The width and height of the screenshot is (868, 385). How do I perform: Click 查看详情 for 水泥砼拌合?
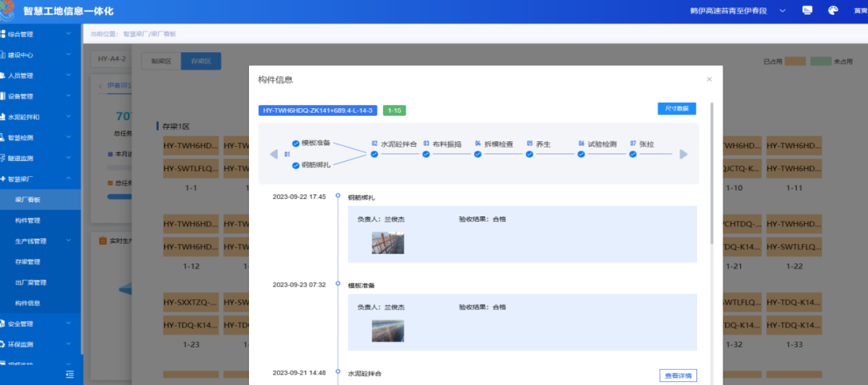tap(677, 376)
